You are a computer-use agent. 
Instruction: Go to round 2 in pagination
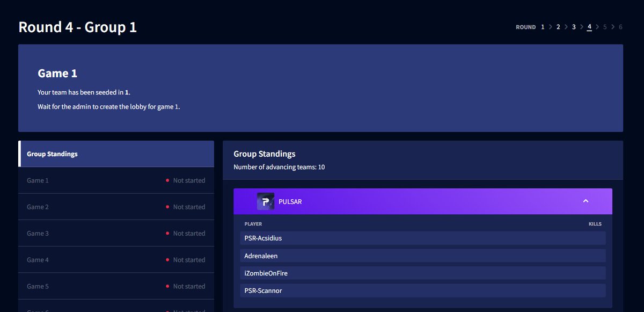[558, 27]
